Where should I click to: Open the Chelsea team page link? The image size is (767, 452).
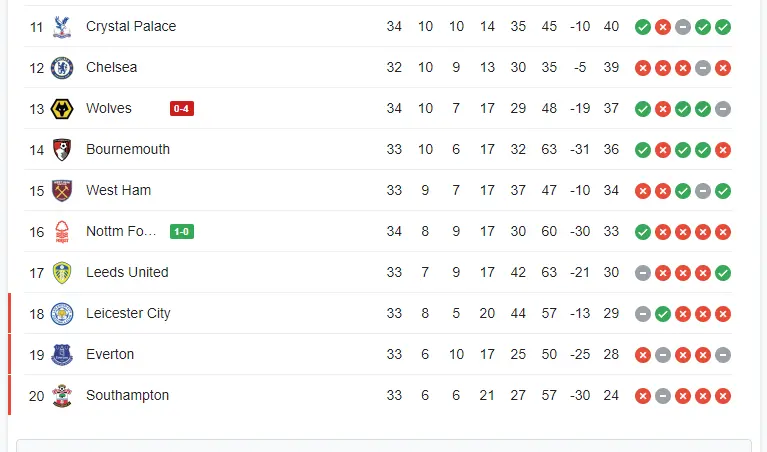click(x=112, y=68)
